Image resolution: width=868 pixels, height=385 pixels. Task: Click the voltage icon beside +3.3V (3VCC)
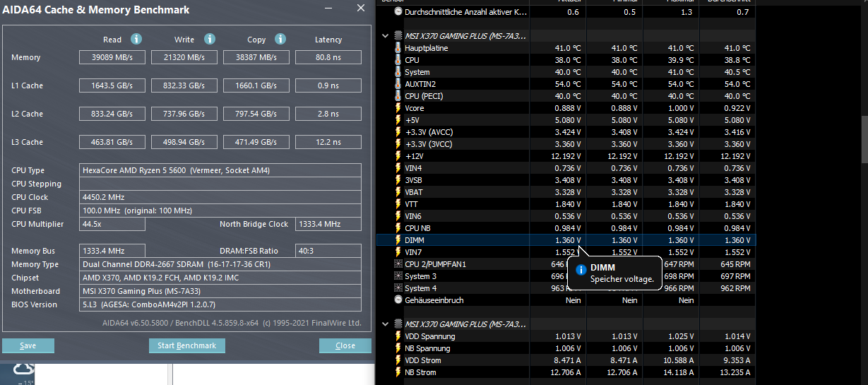click(x=398, y=144)
